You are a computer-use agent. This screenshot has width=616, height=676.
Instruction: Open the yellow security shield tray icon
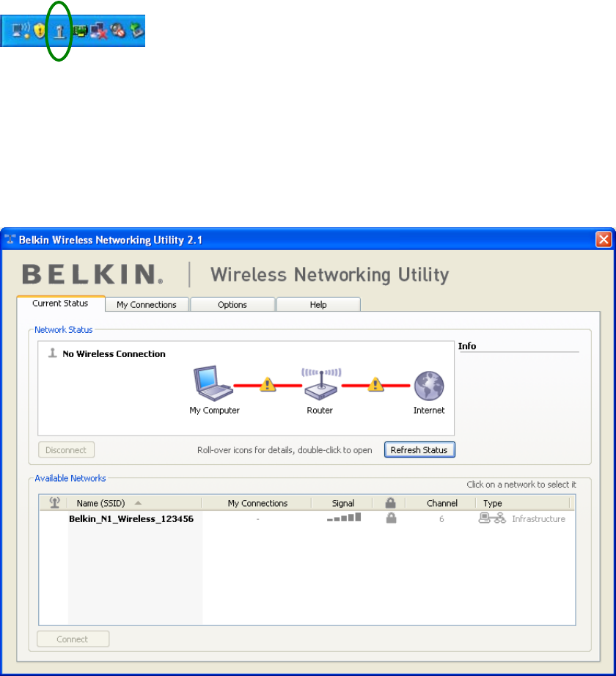(40, 31)
